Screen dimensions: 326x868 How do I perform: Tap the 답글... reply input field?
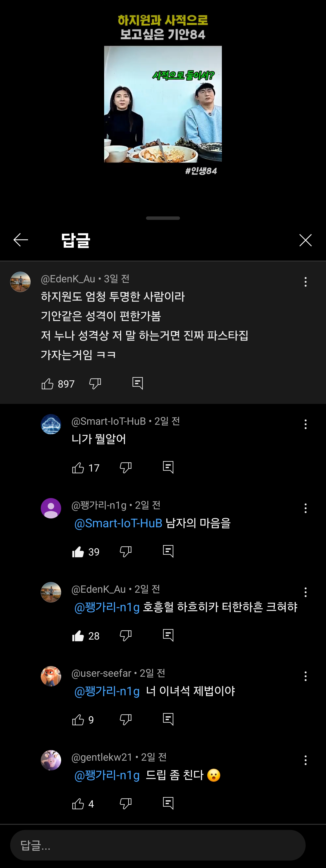[x=158, y=845]
